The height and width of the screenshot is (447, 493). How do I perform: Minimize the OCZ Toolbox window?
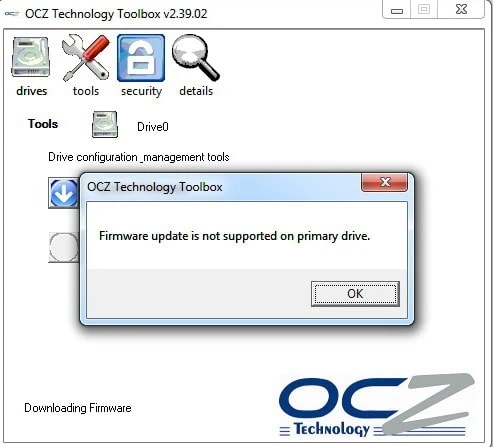397,10
